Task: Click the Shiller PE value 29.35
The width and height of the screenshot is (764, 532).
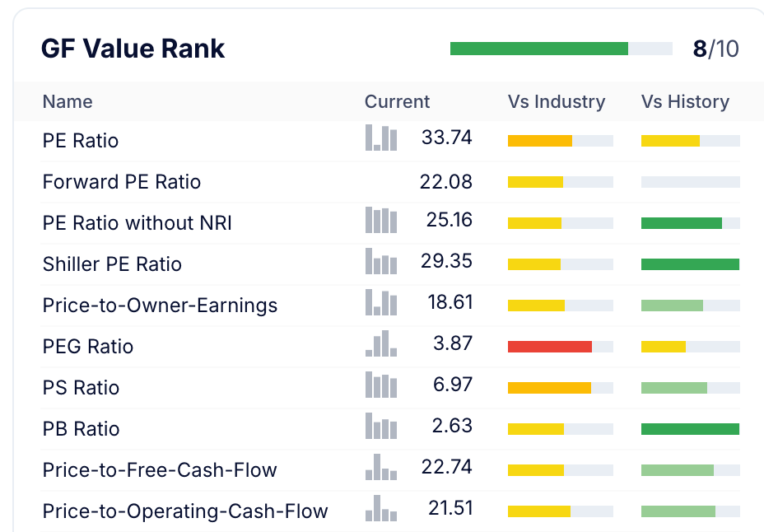Action: pos(446,261)
